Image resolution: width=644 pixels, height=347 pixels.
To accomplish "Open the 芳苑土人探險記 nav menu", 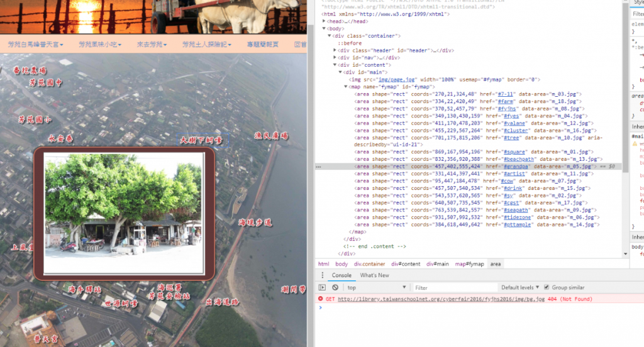I will [206, 45].
